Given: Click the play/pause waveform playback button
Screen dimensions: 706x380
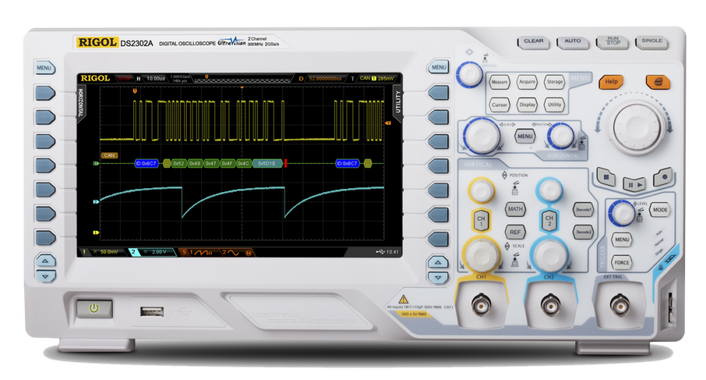Looking at the screenshot, I should pos(634,184).
